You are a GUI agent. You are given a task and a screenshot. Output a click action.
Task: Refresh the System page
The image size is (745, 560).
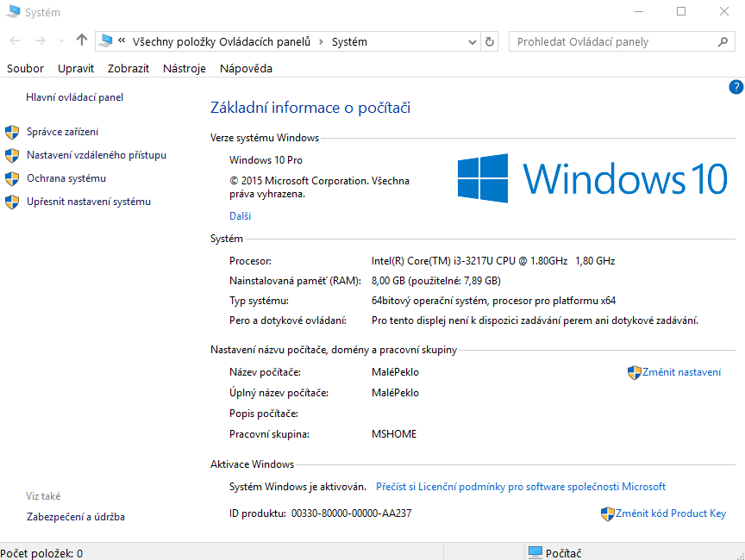(490, 41)
